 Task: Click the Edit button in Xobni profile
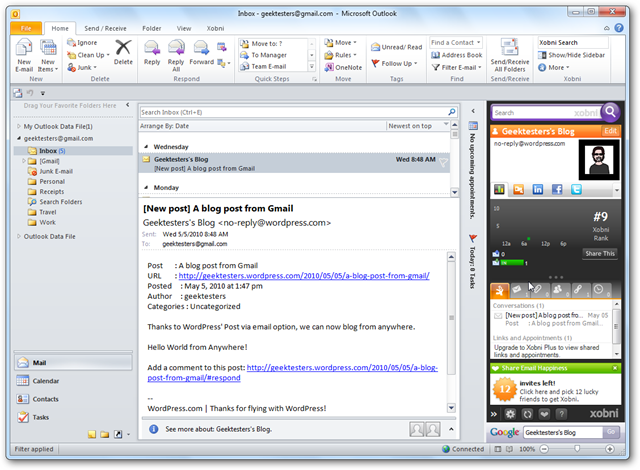pos(610,131)
